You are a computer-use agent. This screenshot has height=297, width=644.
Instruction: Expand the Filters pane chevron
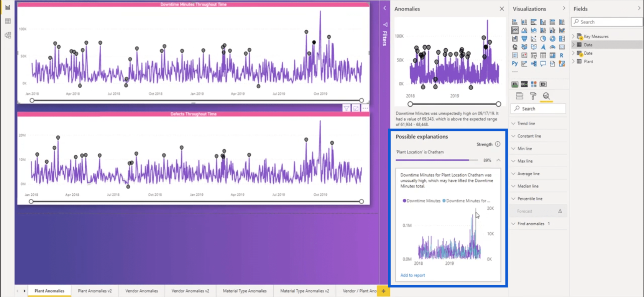(384, 8)
